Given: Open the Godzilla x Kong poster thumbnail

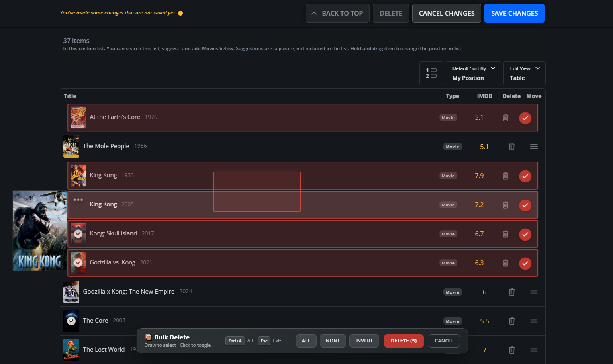Looking at the screenshot, I should point(71,292).
